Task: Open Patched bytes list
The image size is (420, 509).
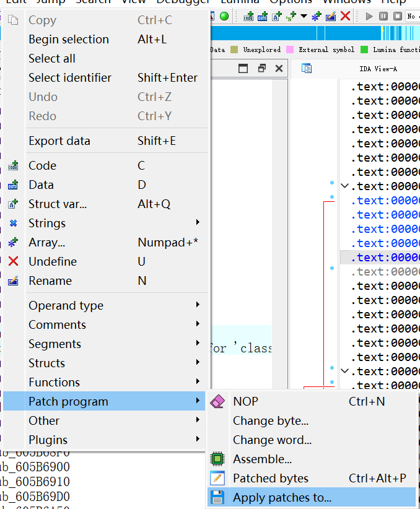Action: click(x=312, y=478)
